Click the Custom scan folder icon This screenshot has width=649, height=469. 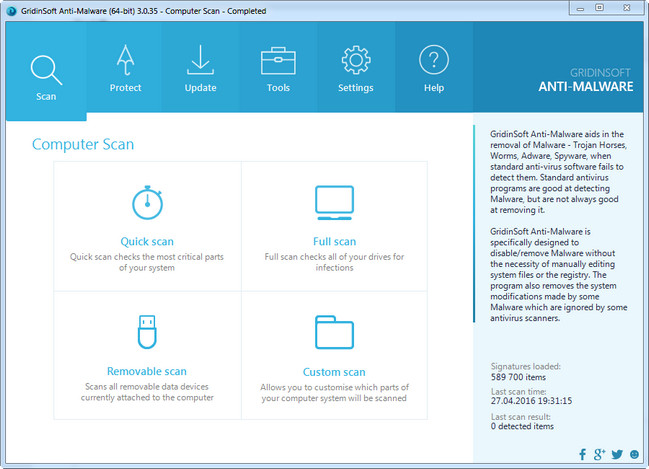[334, 332]
